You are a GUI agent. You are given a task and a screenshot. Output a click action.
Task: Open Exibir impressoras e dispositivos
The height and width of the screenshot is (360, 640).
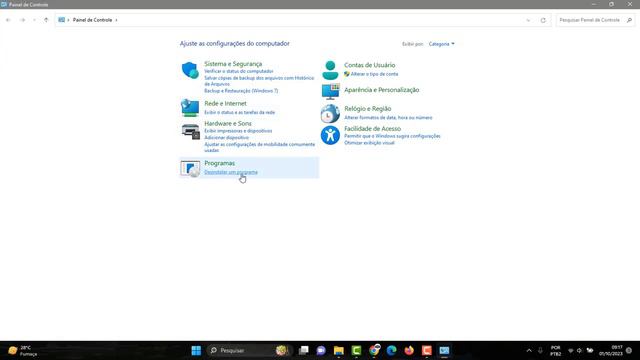pos(238,131)
